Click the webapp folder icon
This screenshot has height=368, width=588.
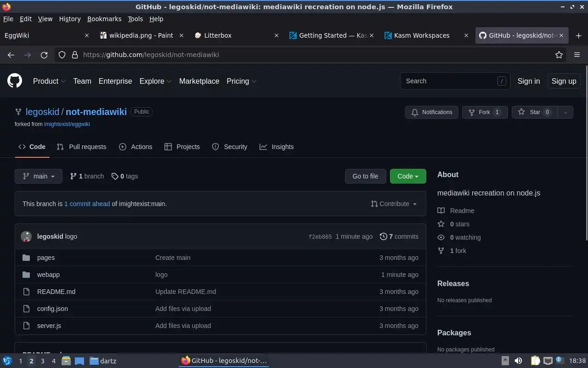click(x=26, y=275)
